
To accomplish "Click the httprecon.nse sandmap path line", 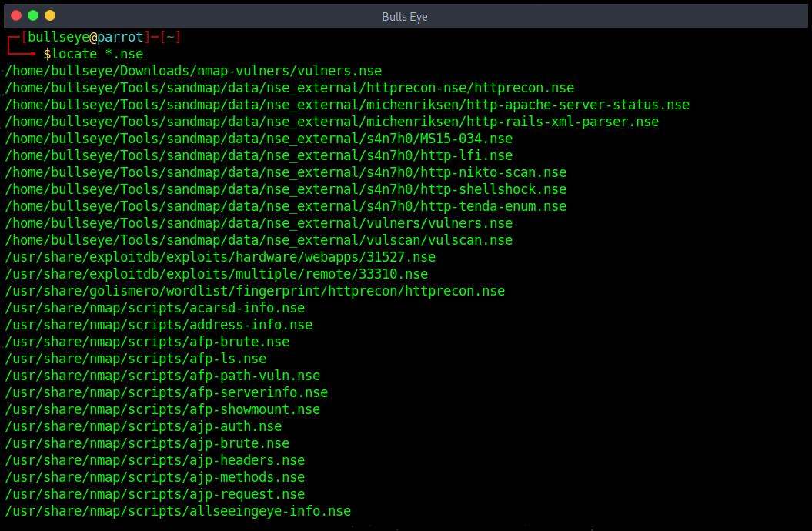I will (289, 87).
